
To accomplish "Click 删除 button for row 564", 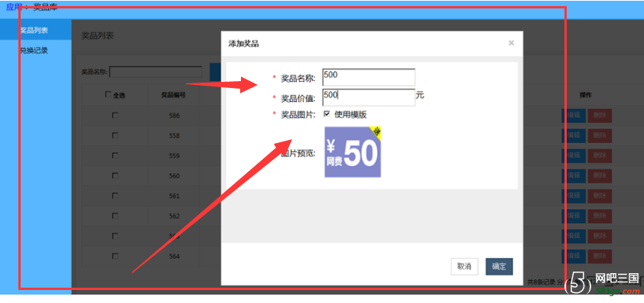I will tap(600, 256).
